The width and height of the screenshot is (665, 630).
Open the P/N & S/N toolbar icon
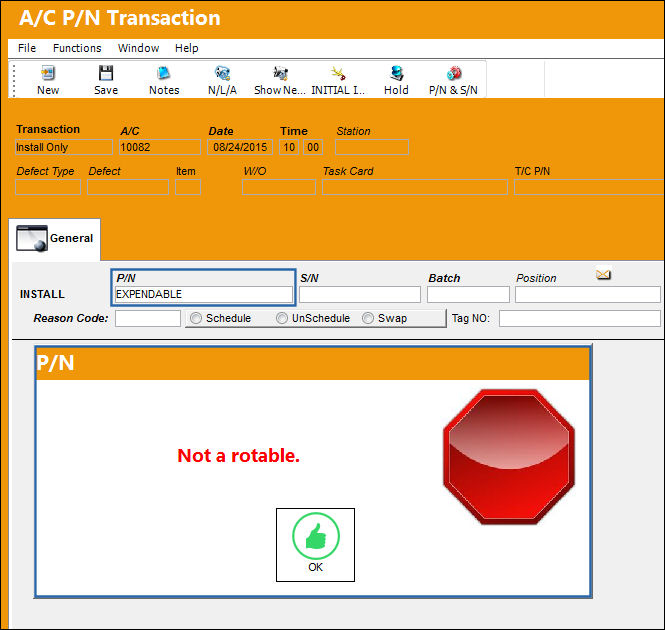[454, 73]
